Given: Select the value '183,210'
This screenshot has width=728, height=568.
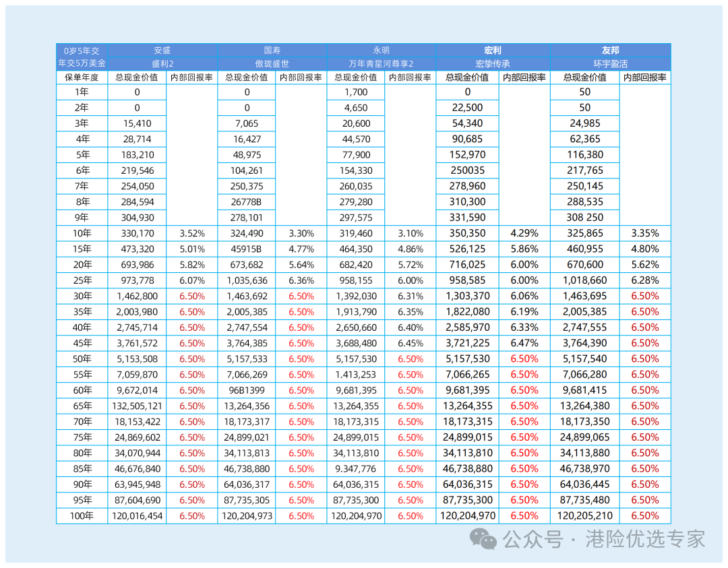Looking at the screenshot, I should (x=138, y=155).
